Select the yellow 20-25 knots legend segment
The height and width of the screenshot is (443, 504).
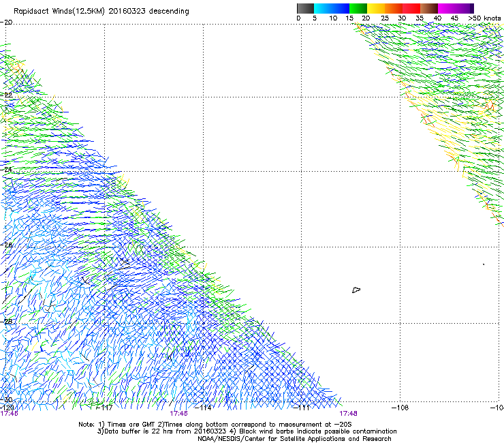tap(376, 8)
